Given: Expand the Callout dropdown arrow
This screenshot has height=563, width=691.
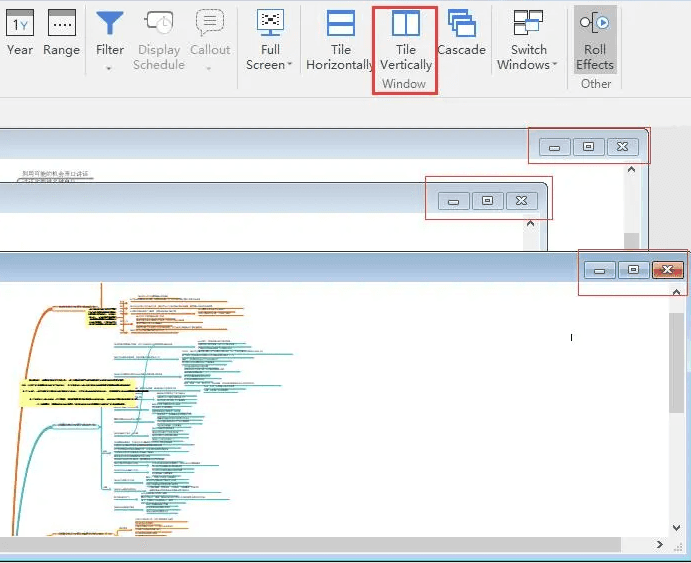Looking at the screenshot, I should click(210, 68).
